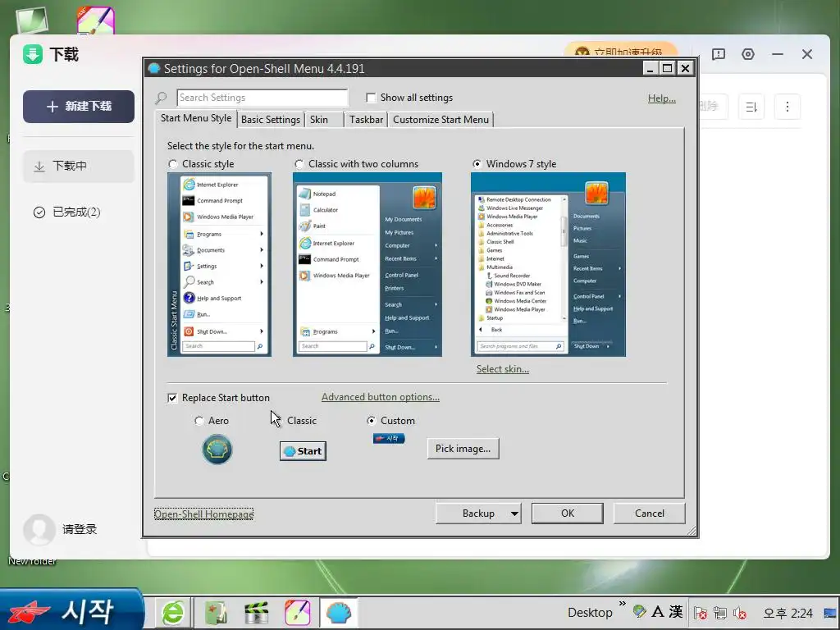Select the Classic style radio button
Screen dimensions: 840x630
(x=172, y=164)
